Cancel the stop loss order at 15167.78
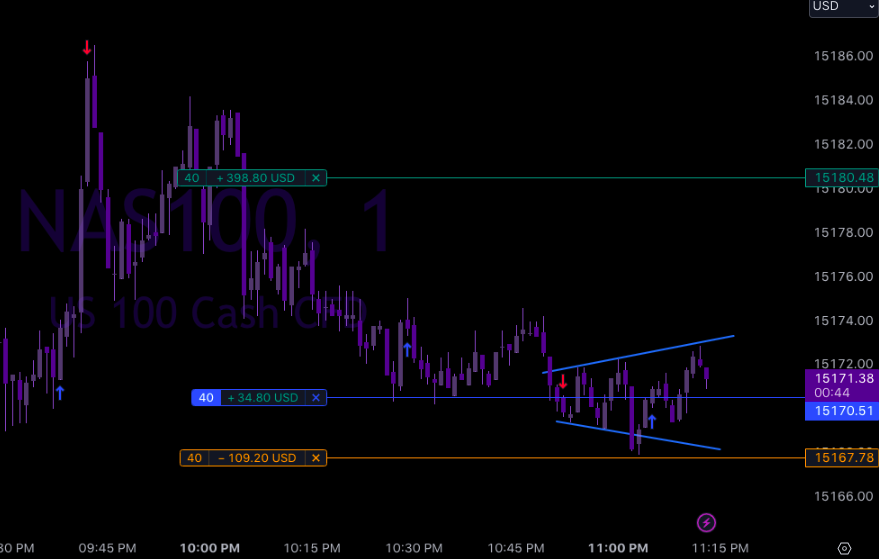 click(316, 458)
